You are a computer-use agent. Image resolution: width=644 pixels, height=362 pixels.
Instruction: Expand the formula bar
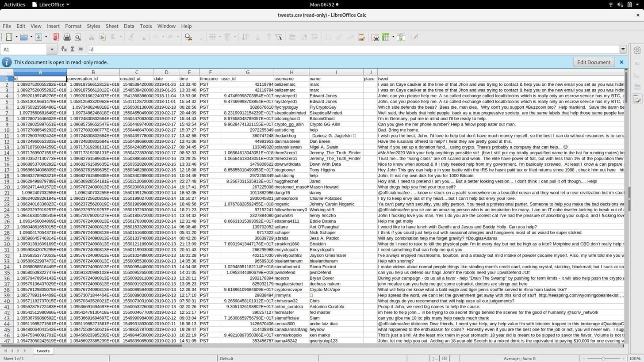coord(623,50)
